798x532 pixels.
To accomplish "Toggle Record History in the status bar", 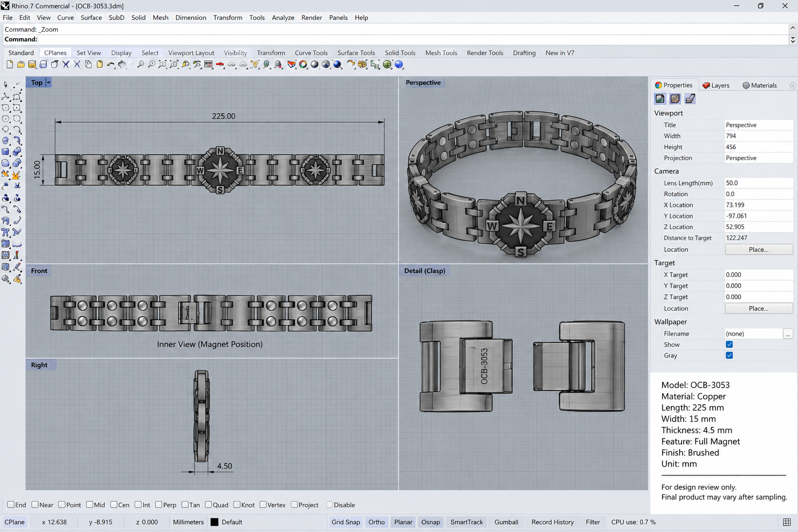I will click(x=553, y=522).
